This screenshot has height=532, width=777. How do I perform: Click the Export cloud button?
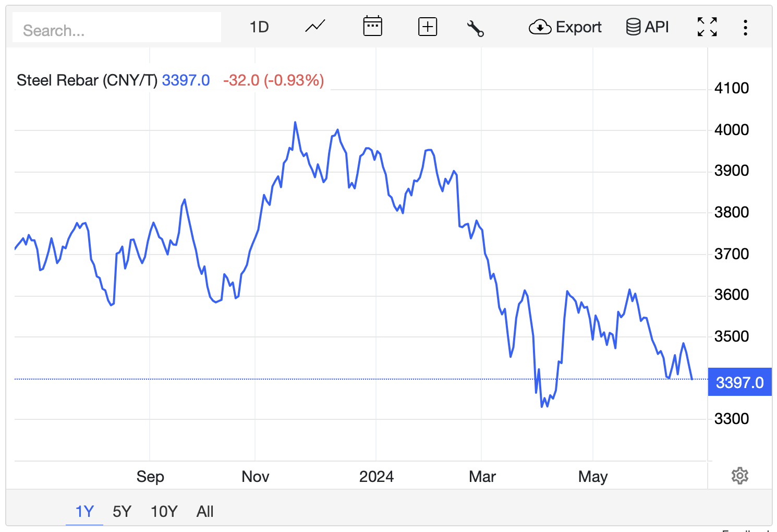[565, 27]
